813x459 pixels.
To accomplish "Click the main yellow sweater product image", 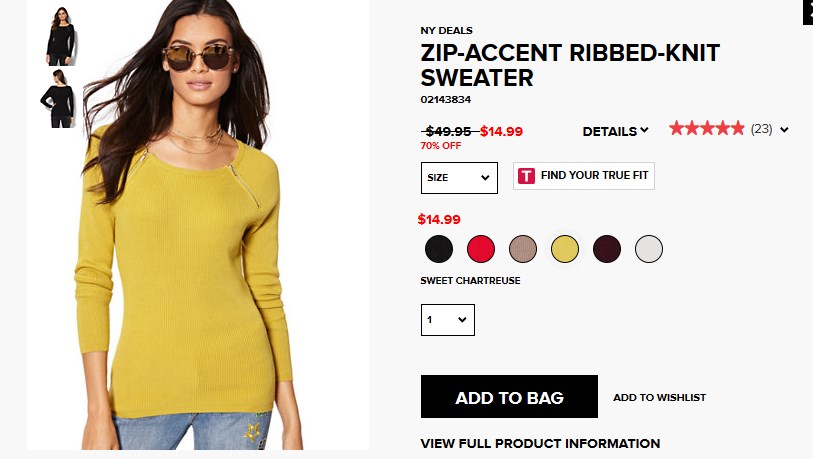I will pos(198,225).
